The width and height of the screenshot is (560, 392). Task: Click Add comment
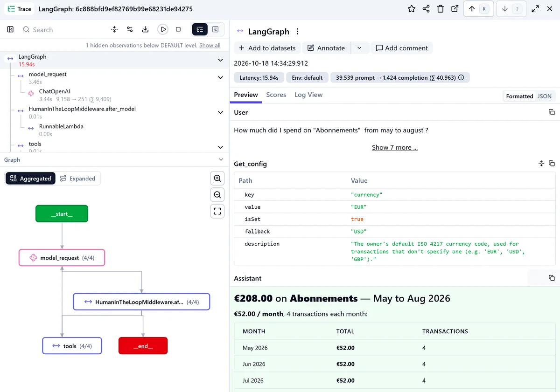coord(402,48)
